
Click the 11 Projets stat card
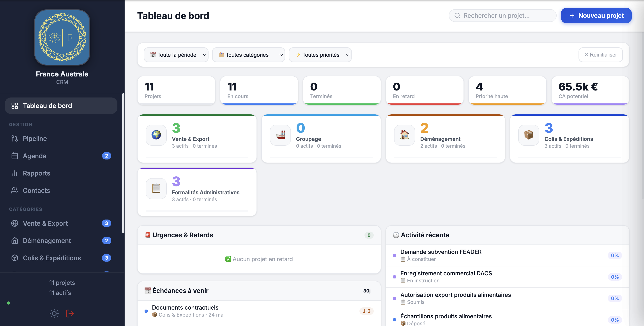176,90
